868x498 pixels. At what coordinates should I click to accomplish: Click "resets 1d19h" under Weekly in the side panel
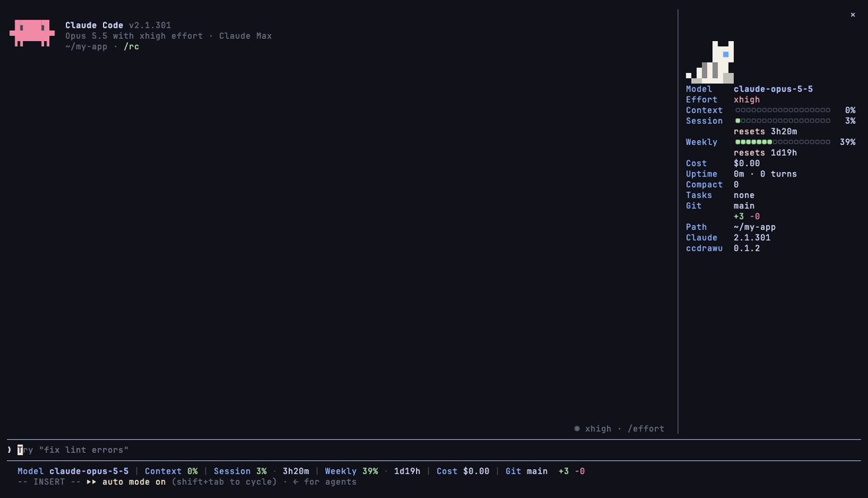(765, 153)
